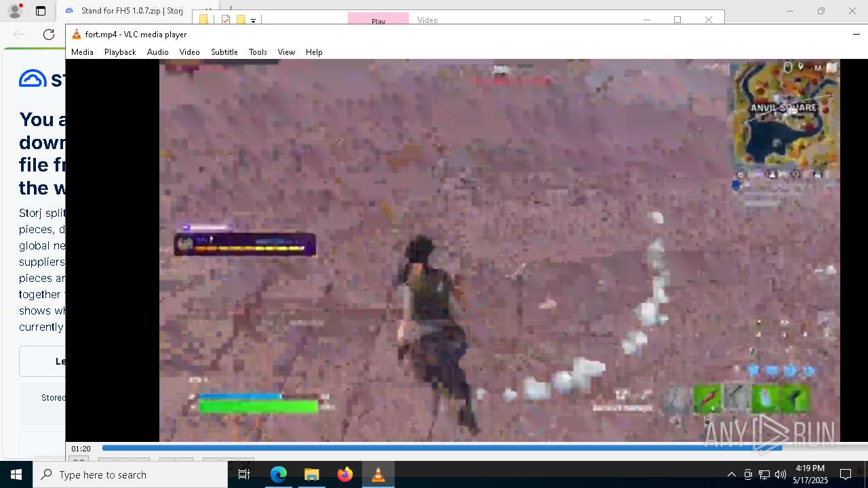The width and height of the screenshot is (868, 488).
Task: Open the Video menu in VLC
Action: (x=189, y=52)
